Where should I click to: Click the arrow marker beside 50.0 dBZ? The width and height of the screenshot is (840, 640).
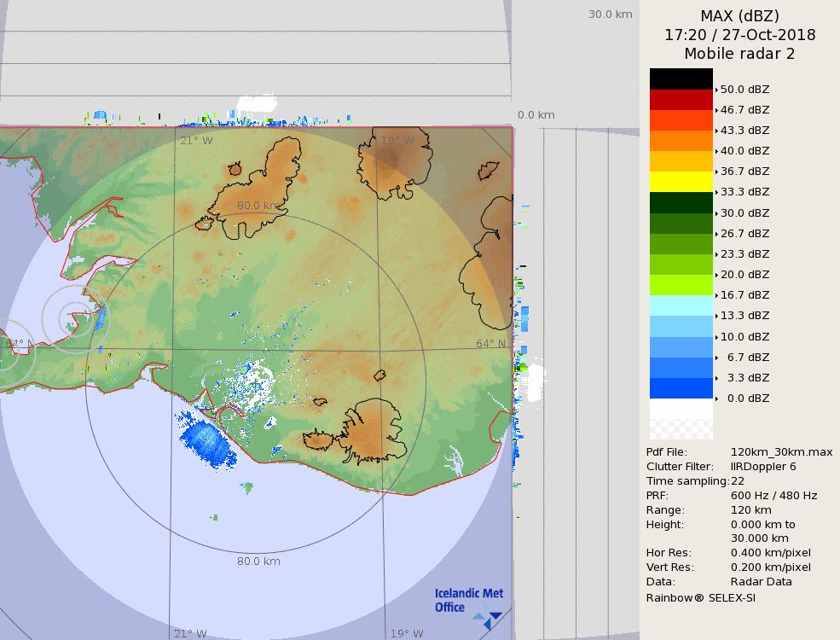[716, 90]
